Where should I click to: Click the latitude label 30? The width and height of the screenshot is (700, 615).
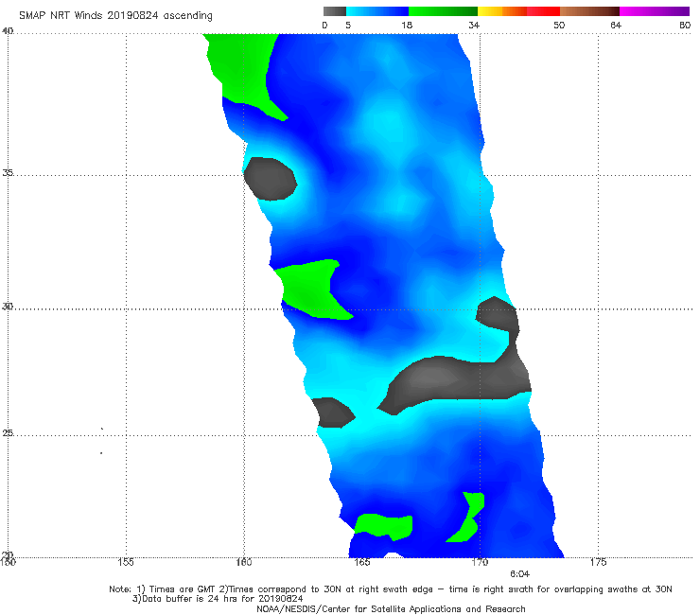coord(8,307)
